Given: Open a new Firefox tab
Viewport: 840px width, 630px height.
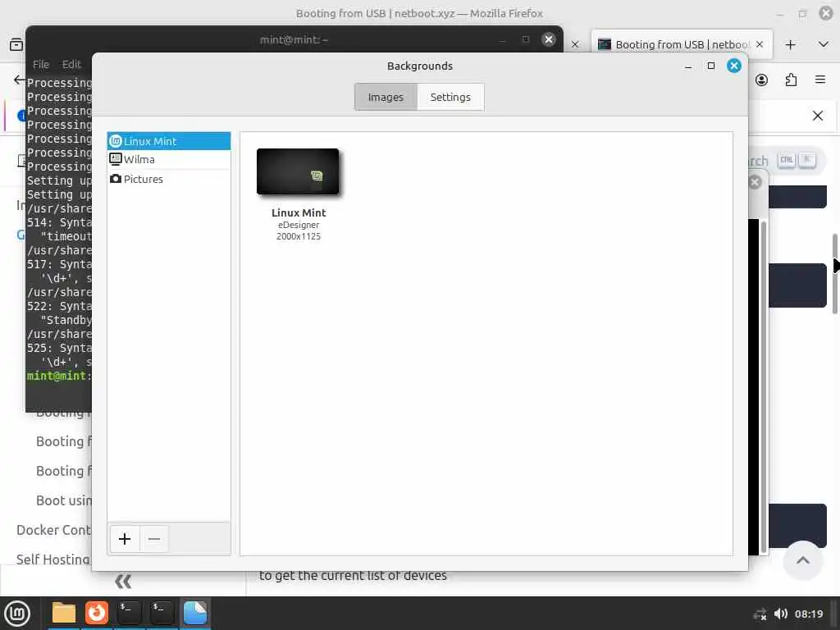Looking at the screenshot, I should pos(790,44).
